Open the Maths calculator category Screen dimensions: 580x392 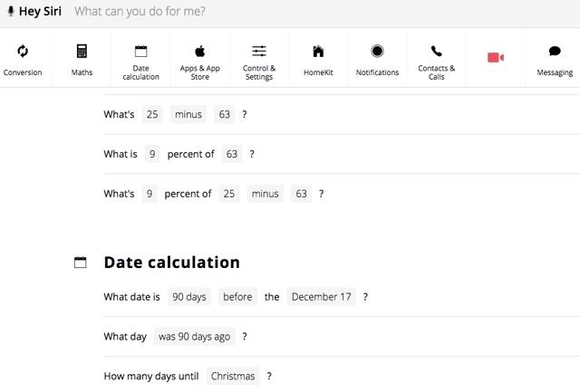click(x=82, y=52)
